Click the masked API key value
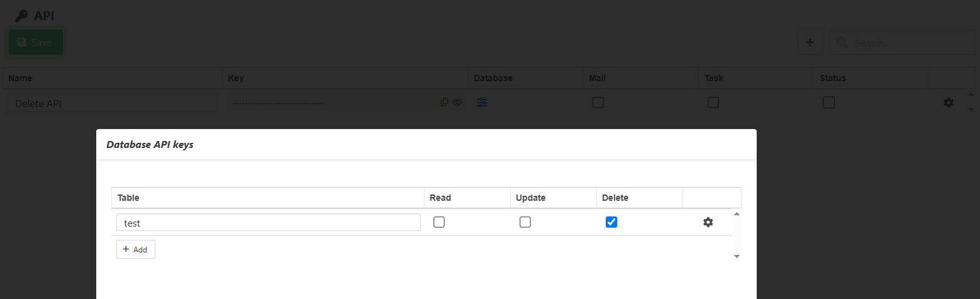980x299 pixels. tap(278, 103)
